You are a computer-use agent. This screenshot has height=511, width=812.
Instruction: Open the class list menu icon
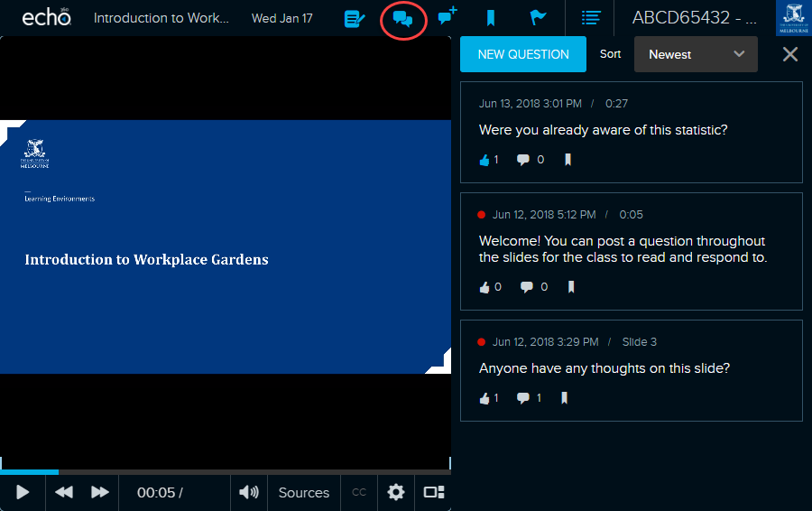point(591,18)
